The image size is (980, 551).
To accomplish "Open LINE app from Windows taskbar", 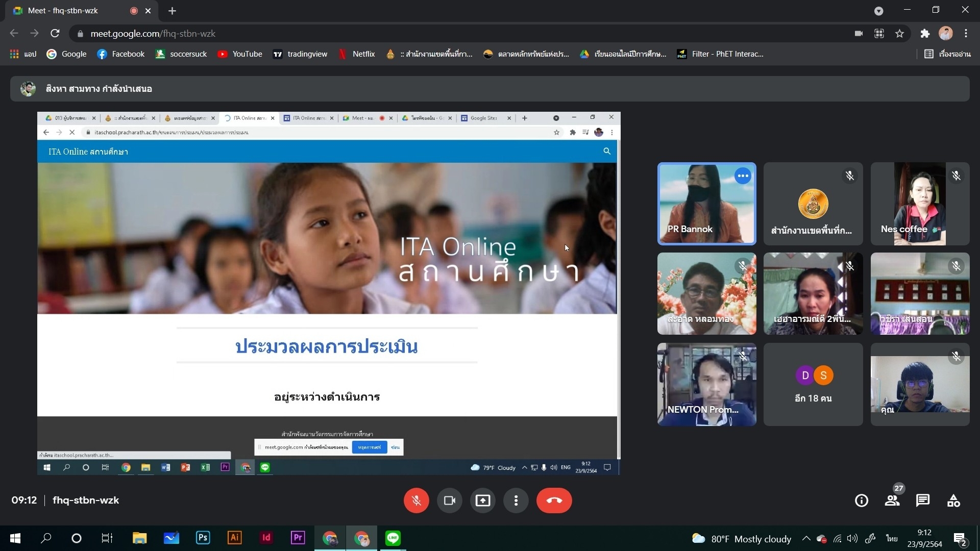I will (x=393, y=538).
